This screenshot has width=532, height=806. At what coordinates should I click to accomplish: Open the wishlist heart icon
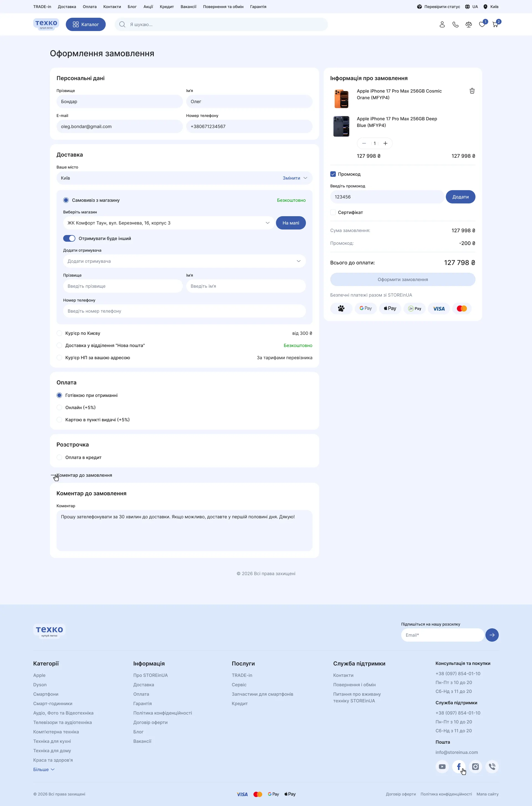click(x=482, y=24)
